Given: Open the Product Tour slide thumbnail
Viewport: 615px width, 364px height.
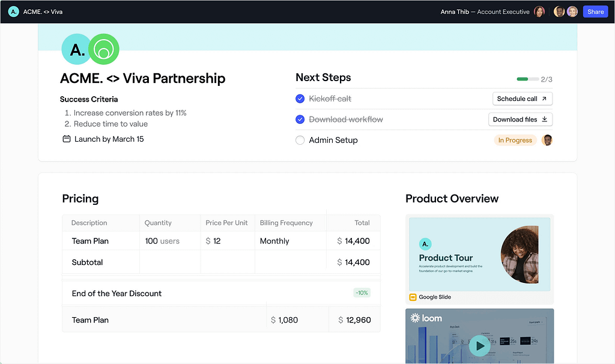Looking at the screenshot, I should point(480,254).
